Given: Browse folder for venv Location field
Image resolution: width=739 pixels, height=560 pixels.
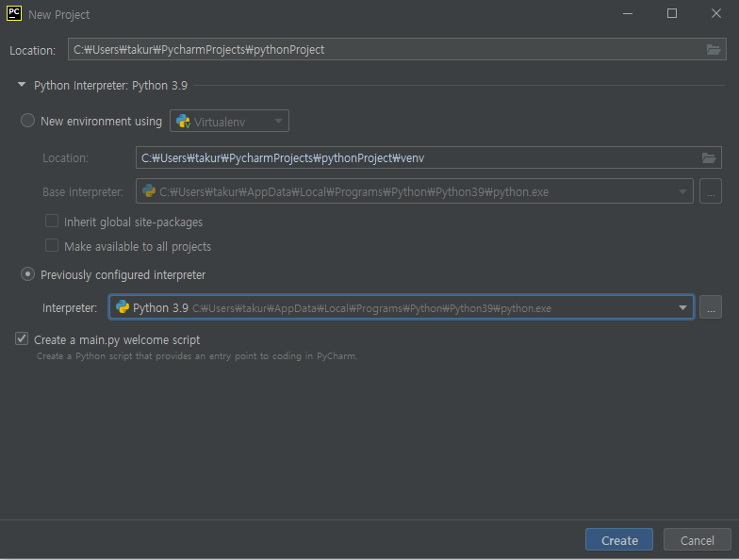Looking at the screenshot, I should tap(709, 158).
